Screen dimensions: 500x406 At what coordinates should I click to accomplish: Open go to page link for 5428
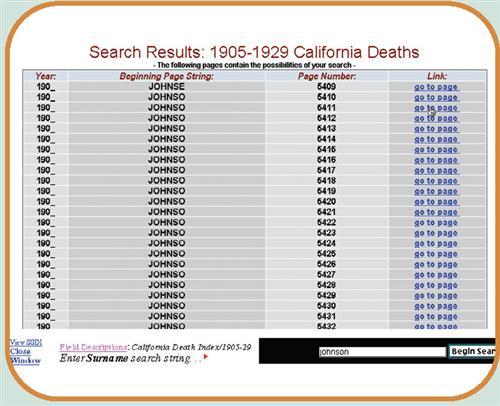click(436, 285)
